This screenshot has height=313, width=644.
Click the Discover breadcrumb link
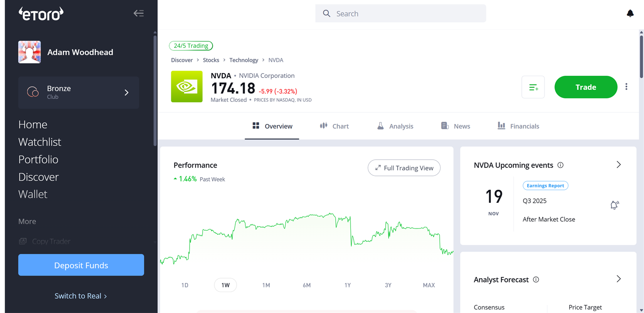tap(182, 60)
